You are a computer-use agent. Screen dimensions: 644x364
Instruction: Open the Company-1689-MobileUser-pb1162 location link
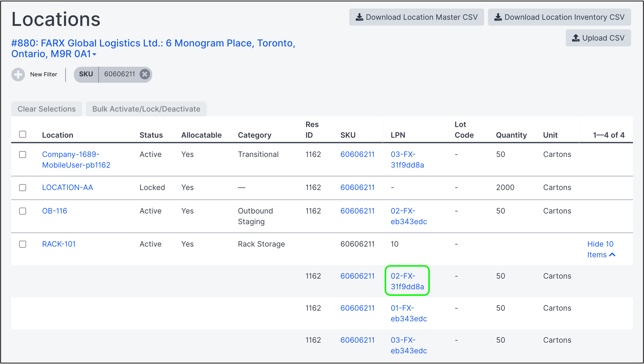[76, 159]
